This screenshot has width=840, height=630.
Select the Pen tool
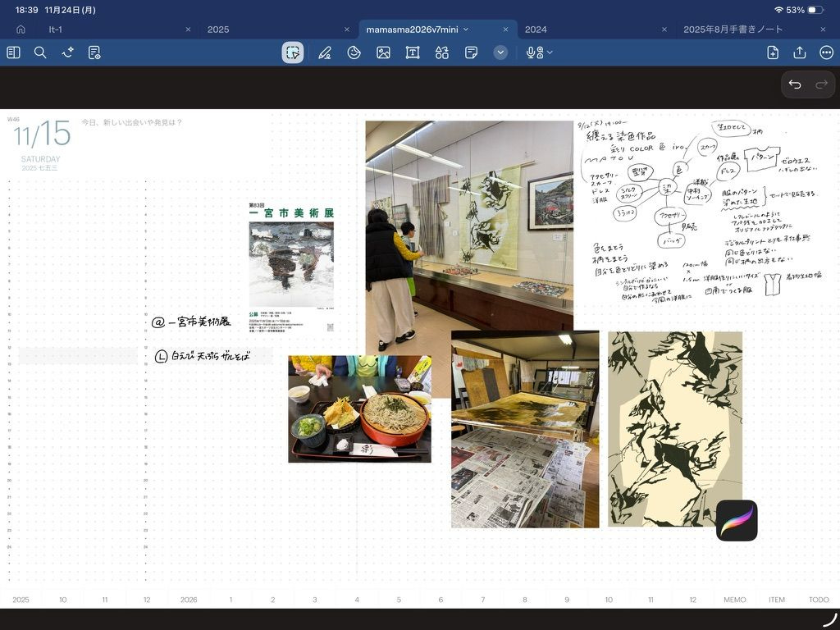(x=325, y=52)
